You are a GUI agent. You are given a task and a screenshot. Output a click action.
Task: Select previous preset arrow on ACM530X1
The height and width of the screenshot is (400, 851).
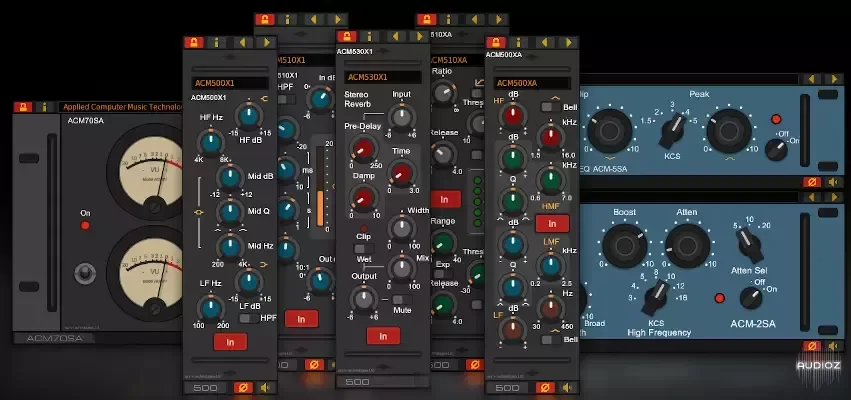(395, 36)
